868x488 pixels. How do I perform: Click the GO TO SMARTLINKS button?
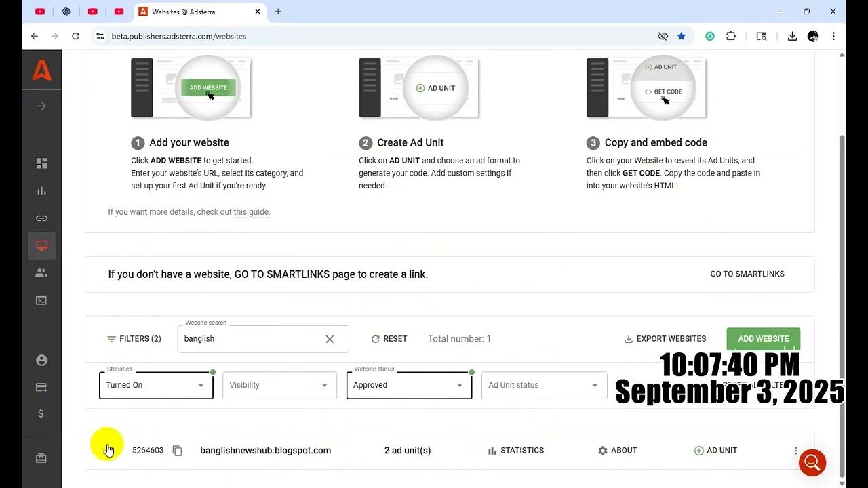click(x=747, y=274)
